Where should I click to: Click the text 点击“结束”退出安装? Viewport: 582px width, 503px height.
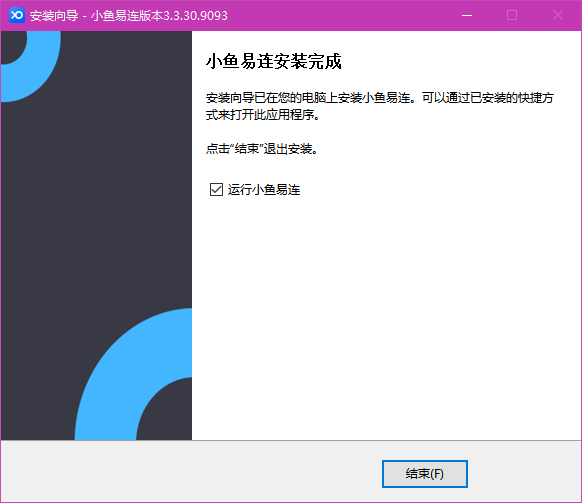[262, 149]
